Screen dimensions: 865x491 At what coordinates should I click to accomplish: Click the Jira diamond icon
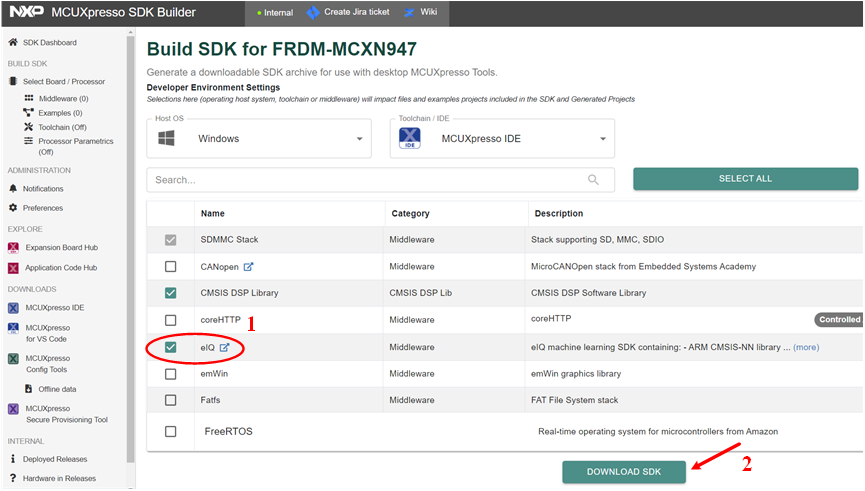[x=313, y=12]
